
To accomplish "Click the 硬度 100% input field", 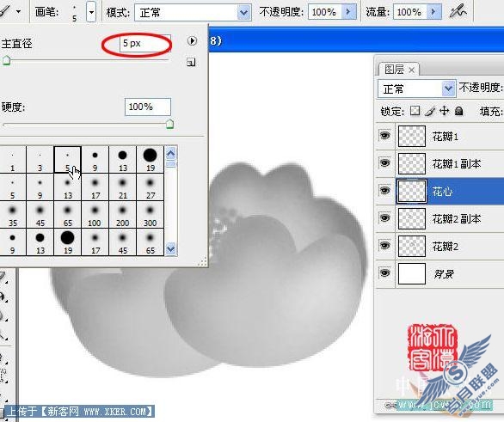I will click(148, 107).
